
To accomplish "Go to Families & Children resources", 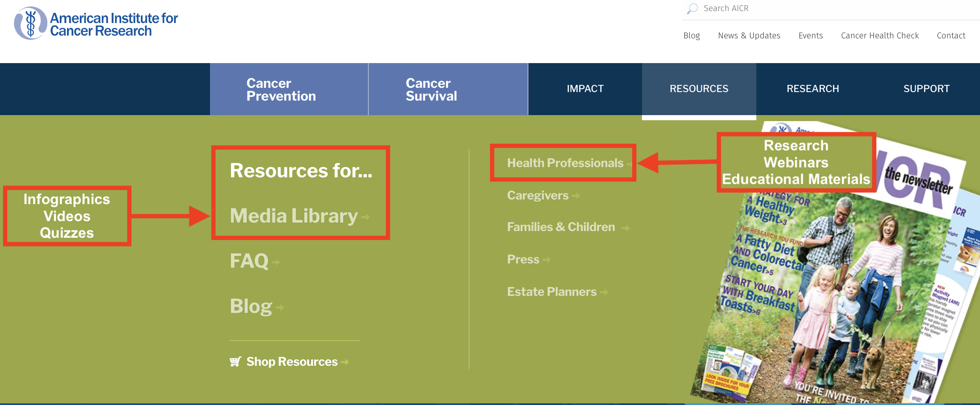I will click(561, 227).
